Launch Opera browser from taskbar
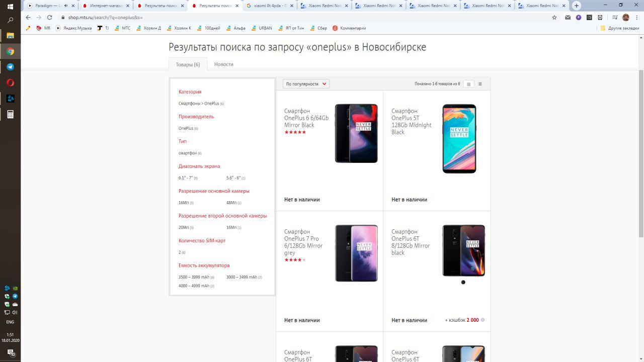Viewport: 644px width, 362px height. click(x=10, y=83)
